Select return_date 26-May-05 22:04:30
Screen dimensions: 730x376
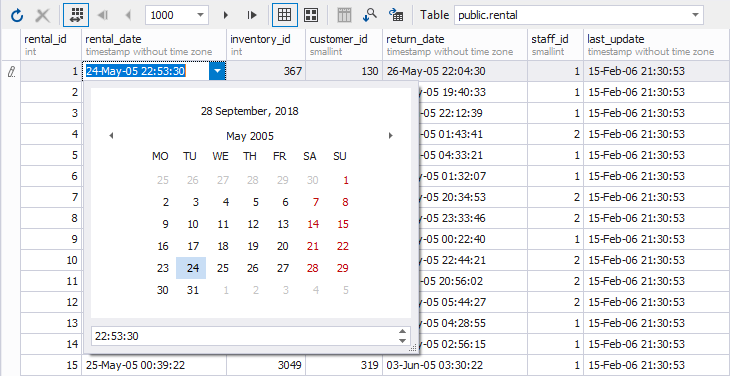pyautogui.click(x=455, y=71)
